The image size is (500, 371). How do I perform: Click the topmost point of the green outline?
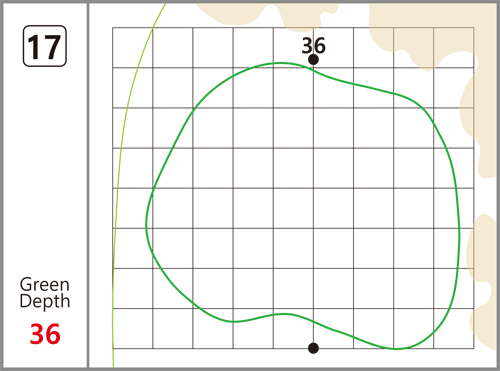[x=281, y=63]
